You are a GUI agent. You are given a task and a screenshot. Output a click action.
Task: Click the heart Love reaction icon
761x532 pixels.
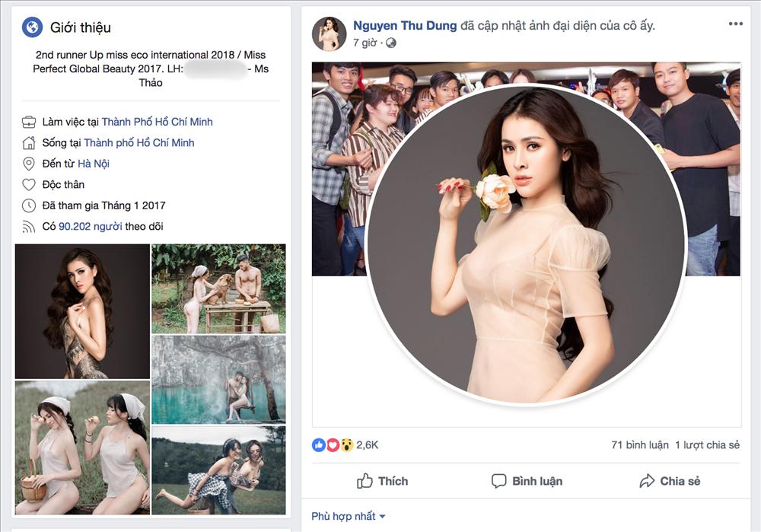(330, 444)
